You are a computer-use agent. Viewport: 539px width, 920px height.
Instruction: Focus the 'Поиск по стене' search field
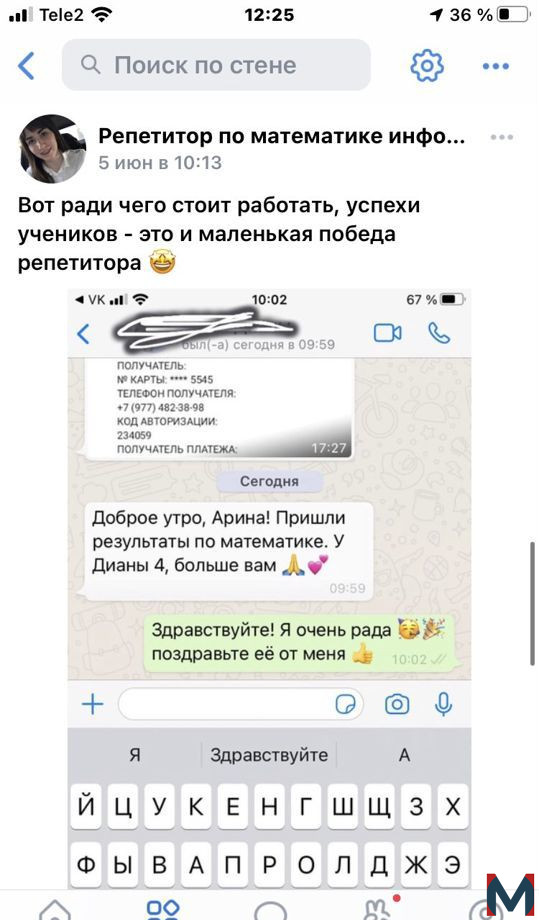216,65
